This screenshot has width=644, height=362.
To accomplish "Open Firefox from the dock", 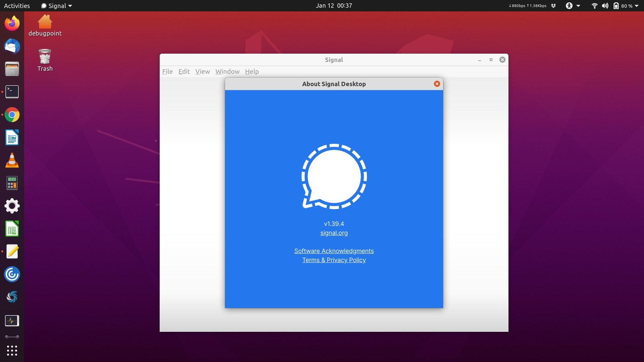I will click(12, 24).
